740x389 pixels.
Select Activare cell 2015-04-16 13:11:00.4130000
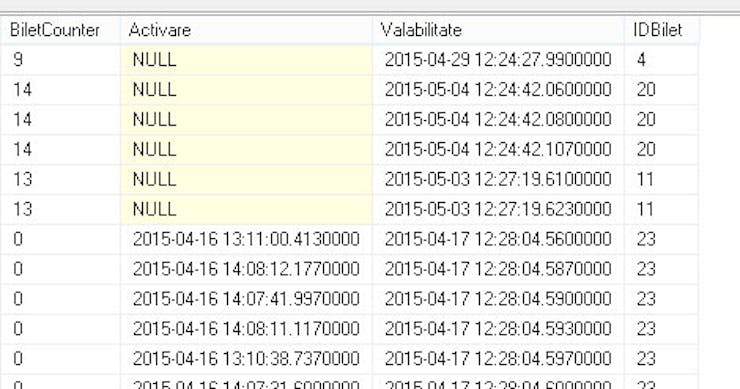[x=246, y=239]
